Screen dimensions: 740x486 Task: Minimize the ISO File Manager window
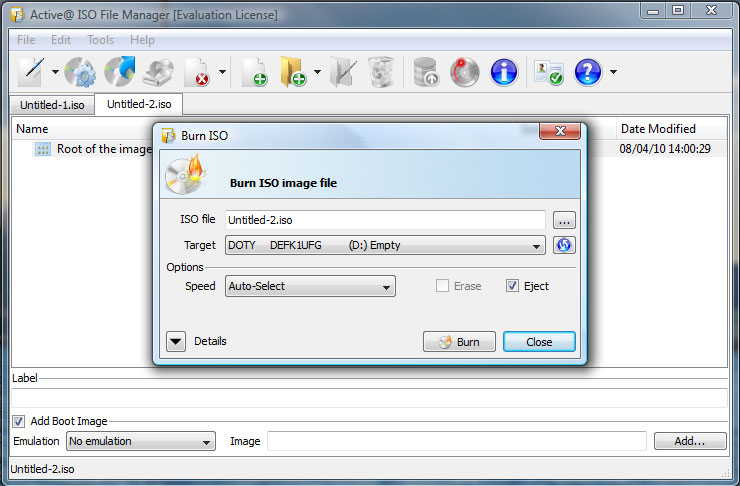click(653, 10)
